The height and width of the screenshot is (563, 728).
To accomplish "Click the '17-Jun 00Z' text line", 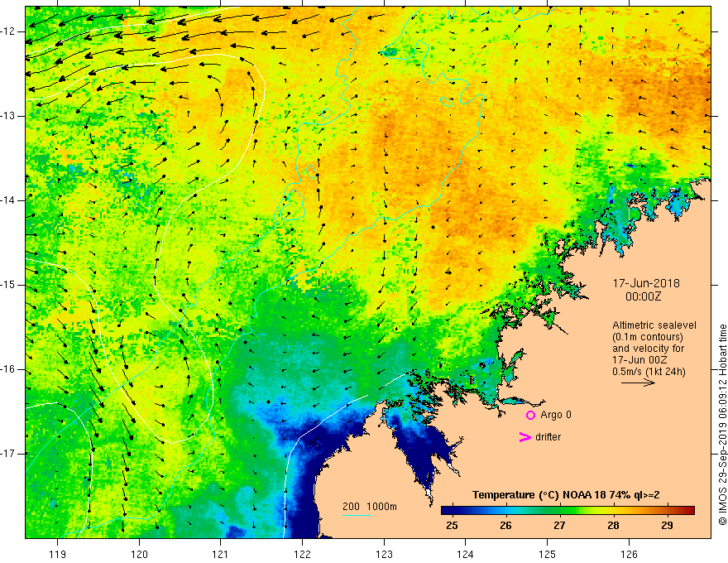I will click(639, 360).
